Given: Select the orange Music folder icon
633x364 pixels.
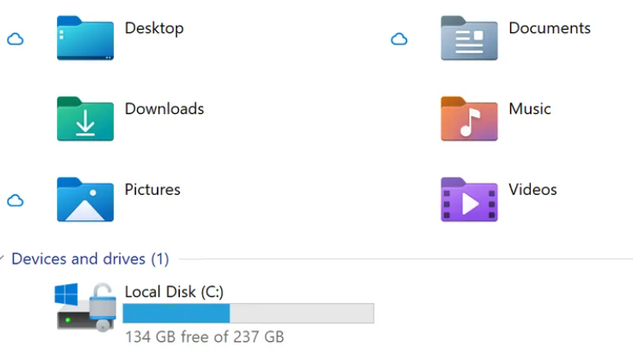Looking at the screenshot, I should (469, 119).
